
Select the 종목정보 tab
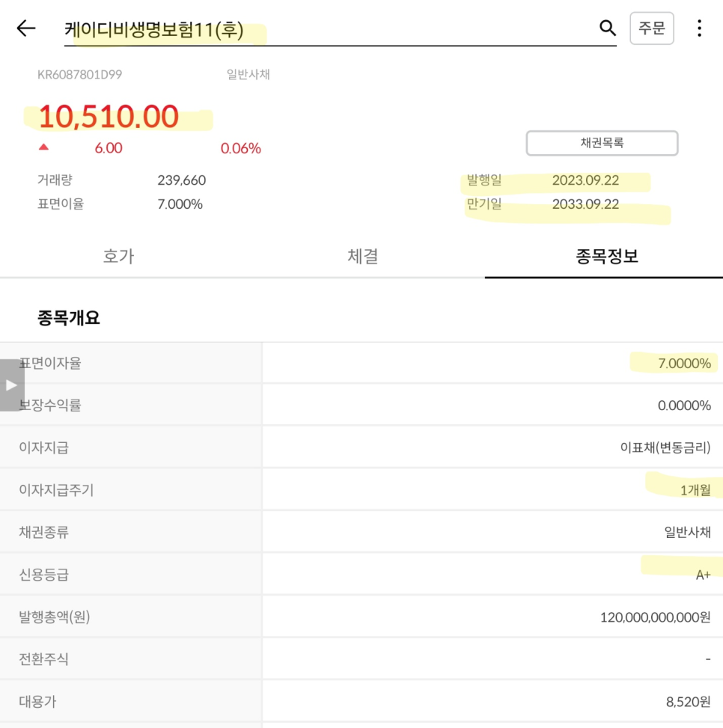pyautogui.click(x=607, y=257)
